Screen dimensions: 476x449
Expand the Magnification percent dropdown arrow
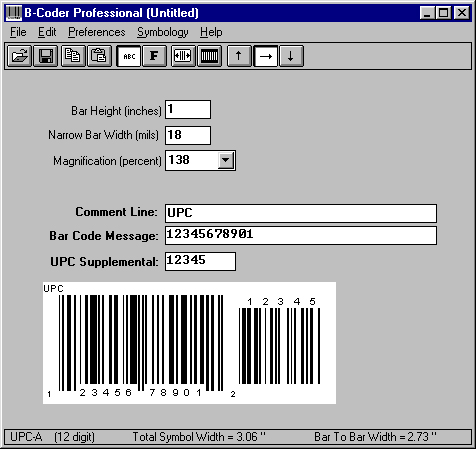pyautogui.click(x=226, y=160)
